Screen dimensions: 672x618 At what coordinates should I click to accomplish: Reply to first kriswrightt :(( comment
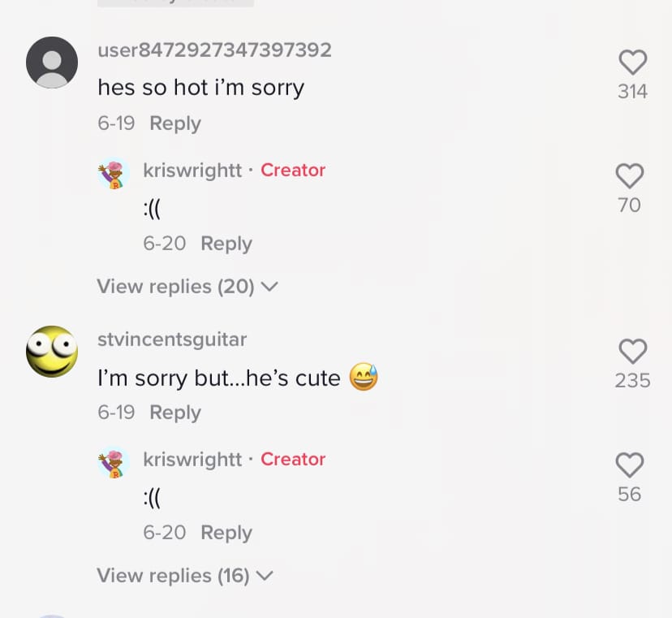point(226,244)
